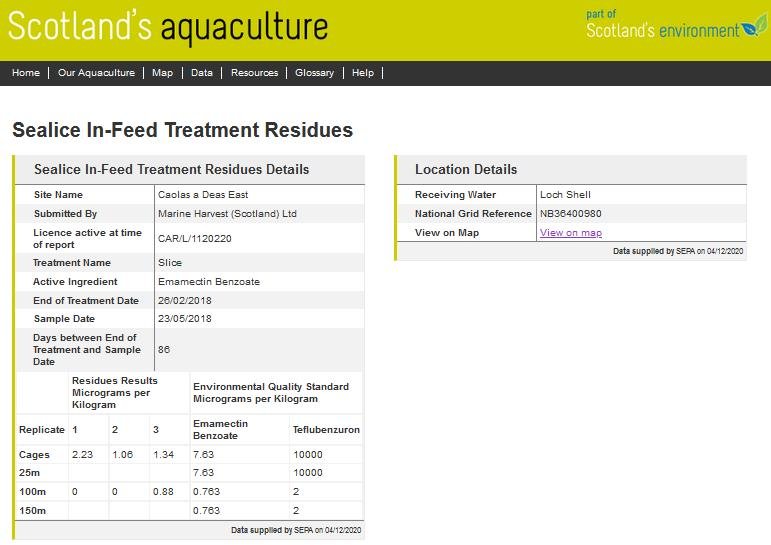Follow the View on map link
Screen dimensions: 771x545
point(570,233)
